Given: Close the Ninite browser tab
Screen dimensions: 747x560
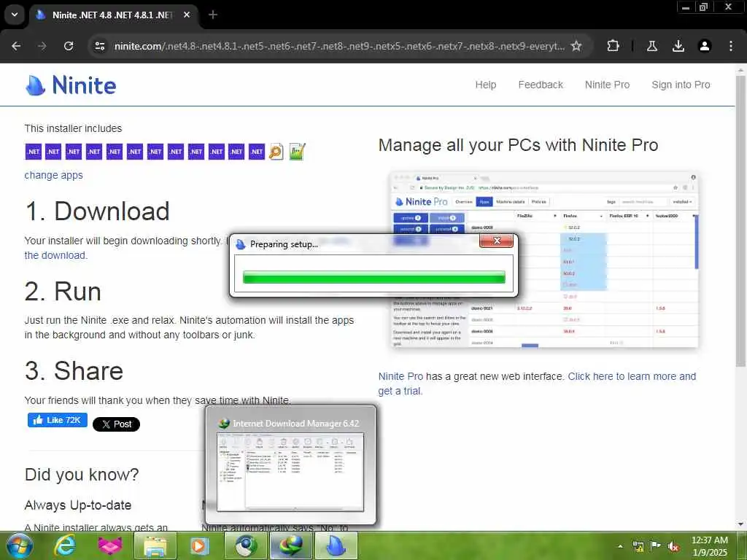Looking at the screenshot, I should click(x=187, y=15).
